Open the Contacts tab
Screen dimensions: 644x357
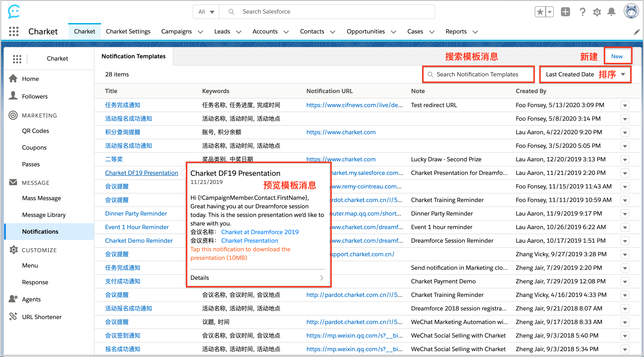312,32
